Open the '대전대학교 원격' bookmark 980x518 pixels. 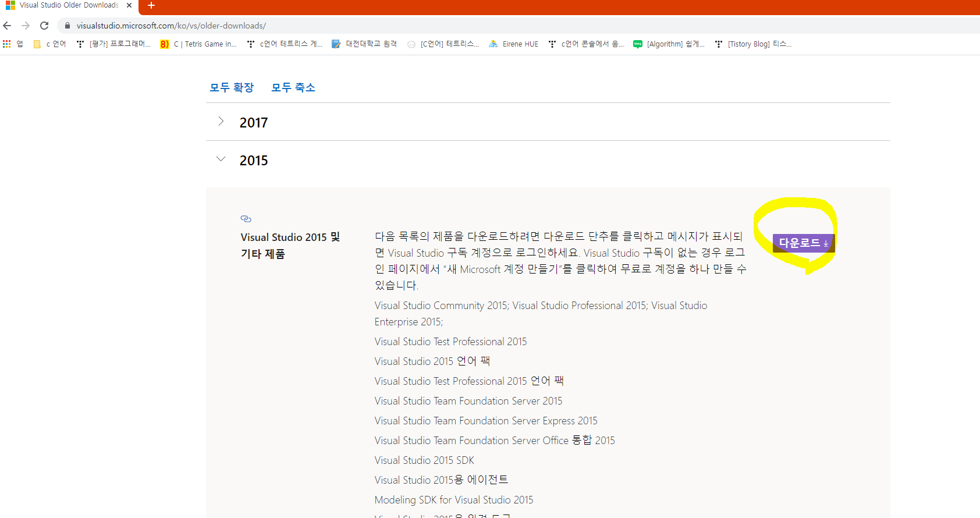(x=364, y=44)
